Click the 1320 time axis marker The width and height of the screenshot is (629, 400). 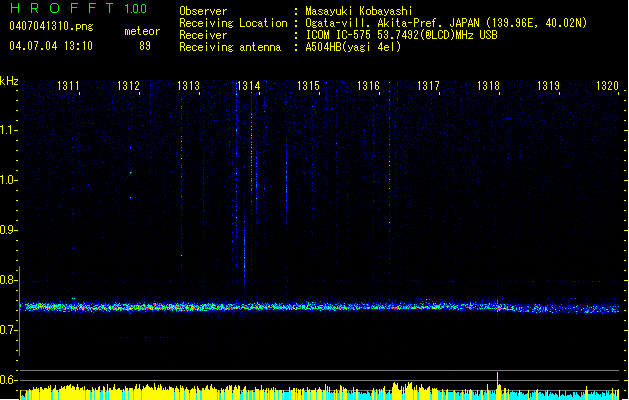click(x=608, y=86)
